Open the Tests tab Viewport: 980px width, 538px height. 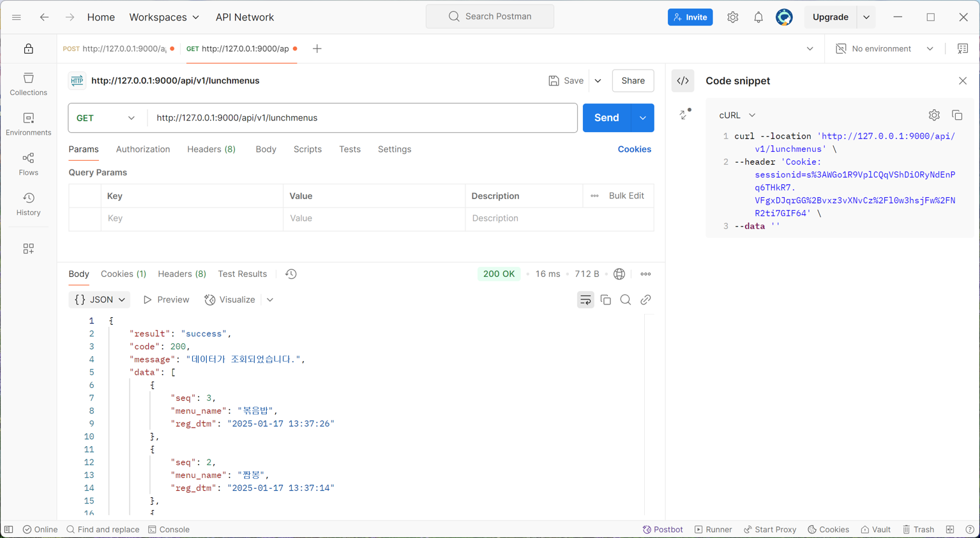(350, 149)
